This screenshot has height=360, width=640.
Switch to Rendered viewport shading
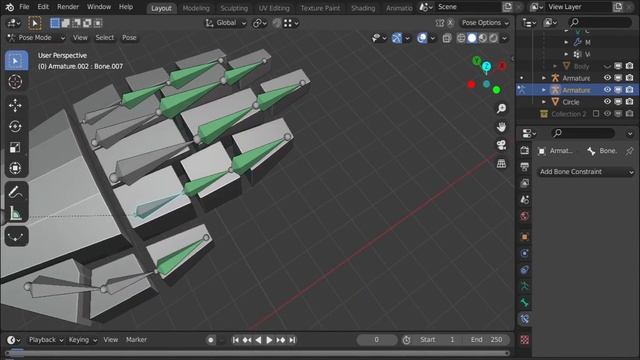coord(493,38)
